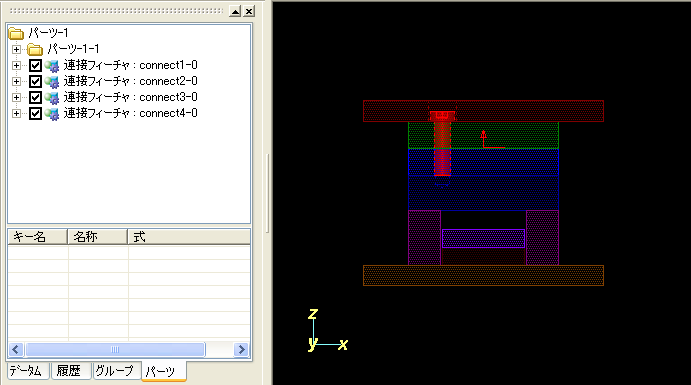Image resolution: width=691 pixels, height=385 pixels.
Task: Expand the パーツ-1-1 tree node
Action: (16, 49)
